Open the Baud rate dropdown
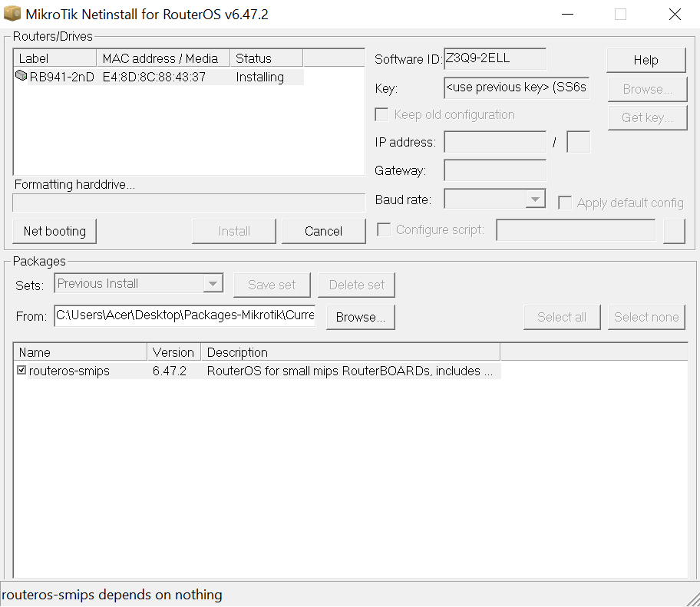 (535, 199)
